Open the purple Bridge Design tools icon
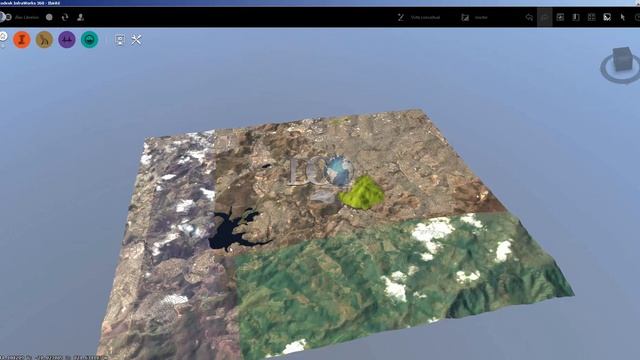Viewport: 640px width, 360px height. pos(67,40)
